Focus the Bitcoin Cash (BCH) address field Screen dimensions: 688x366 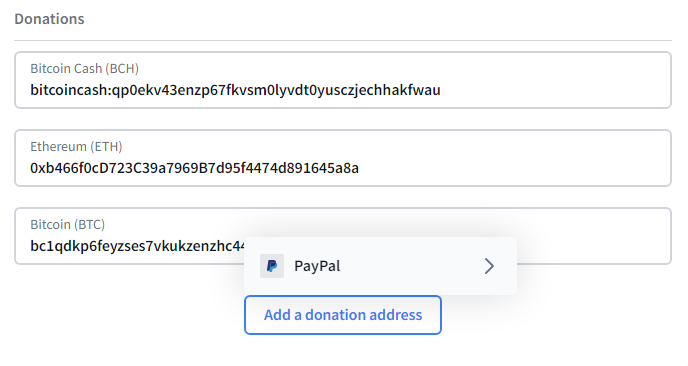click(x=343, y=80)
